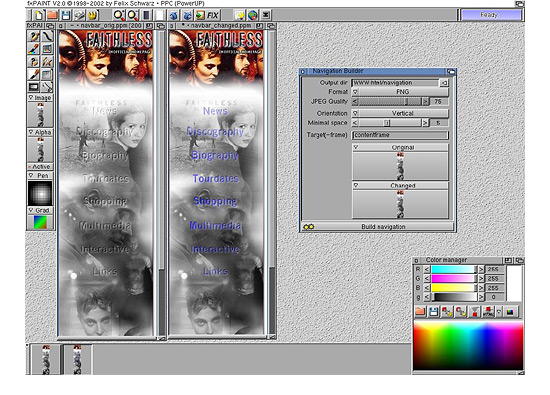Select the filled rectangle tool in toolbox
Viewport: 550px width, 395px height.
(x=34, y=87)
